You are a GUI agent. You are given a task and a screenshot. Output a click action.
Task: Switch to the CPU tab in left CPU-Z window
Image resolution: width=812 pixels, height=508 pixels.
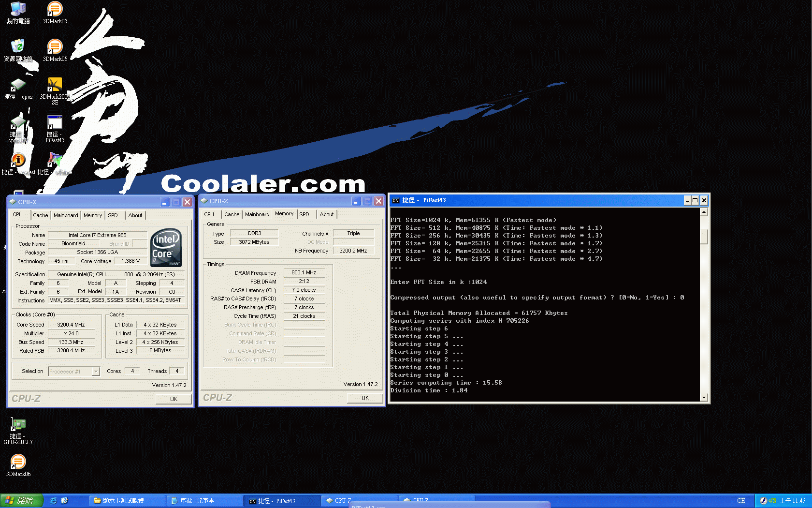pyautogui.click(x=18, y=215)
